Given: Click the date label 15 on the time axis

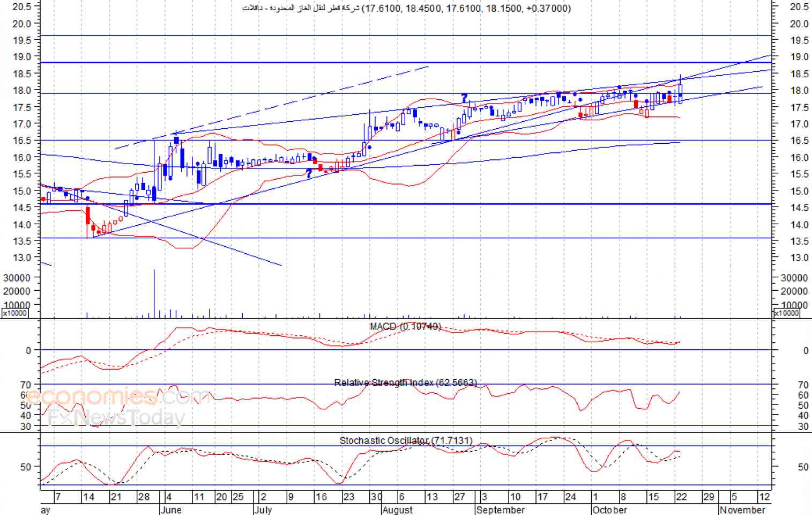Looking at the screenshot, I should coord(653,497).
